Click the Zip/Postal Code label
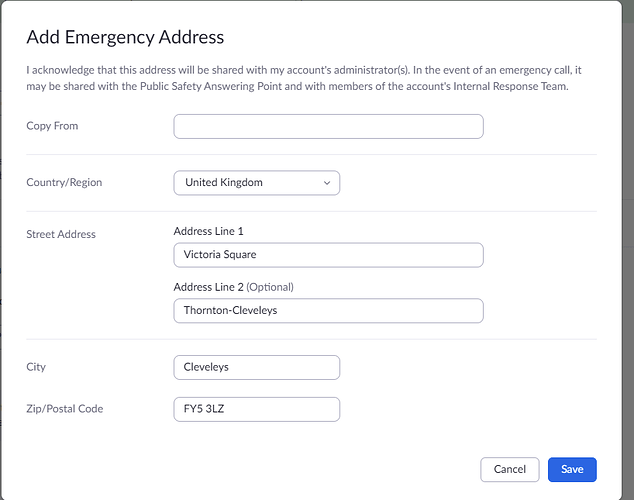The width and height of the screenshot is (634, 500). point(64,409)
